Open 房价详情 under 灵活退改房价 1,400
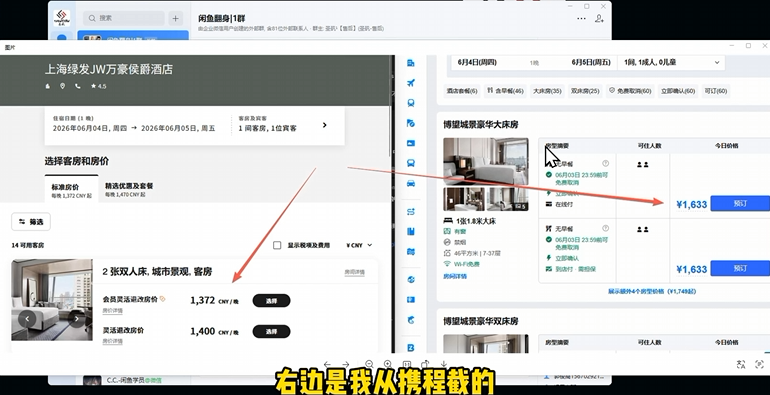770x395 pixels. (112, 341)
